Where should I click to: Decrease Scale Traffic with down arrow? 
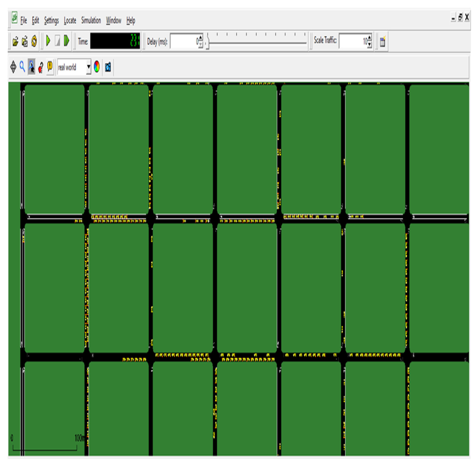369,44
